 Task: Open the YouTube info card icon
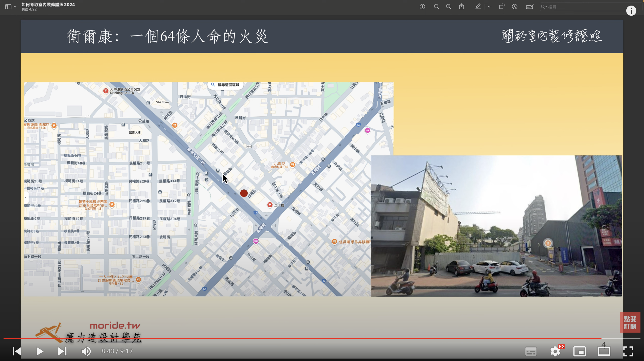(631, 11)
